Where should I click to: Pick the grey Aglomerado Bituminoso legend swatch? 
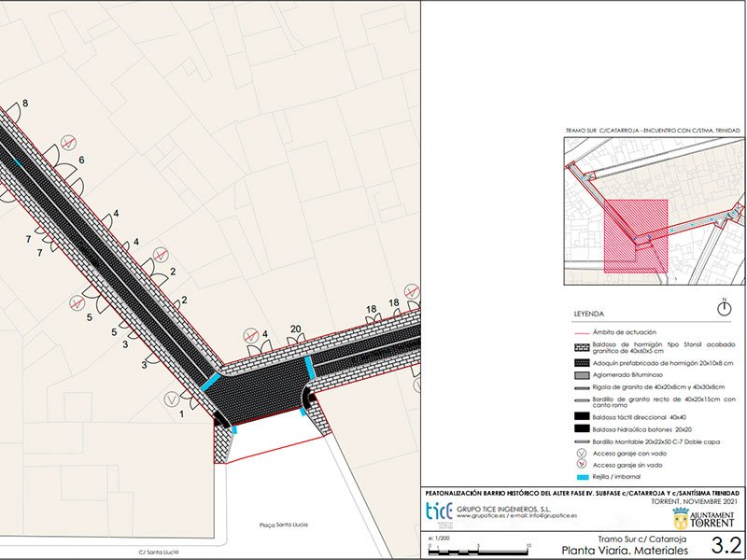tap(583, 373)
